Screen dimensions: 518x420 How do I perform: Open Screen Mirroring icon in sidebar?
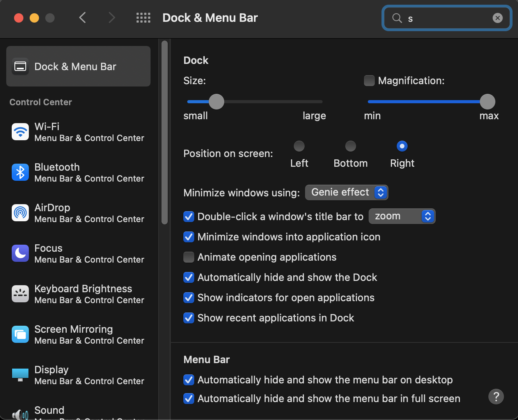click(x=20, y=334)
